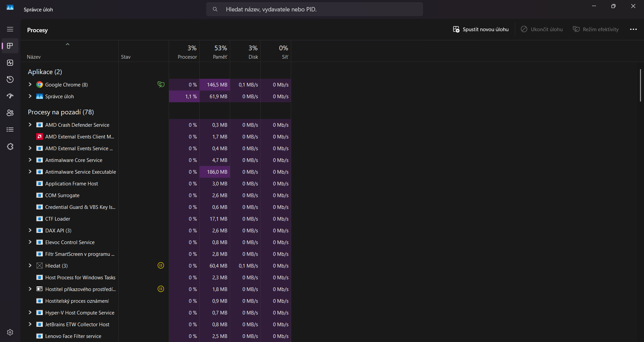This screenshot has height=342, width=644.
Task: Open the hamburger navigation menu
Action: [10, 29]
